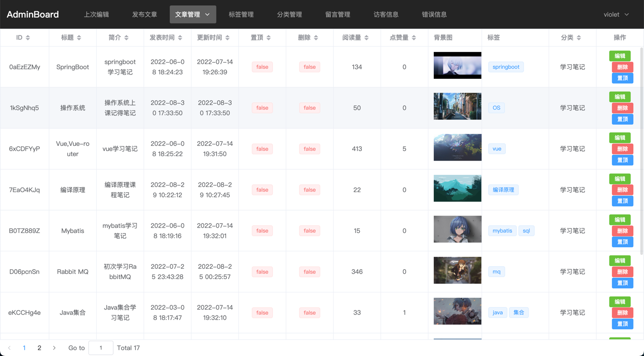The width and height of the screenshot is (644, 356).
Task: Open Java集合 row background thumbnail
Action: point(458,311)
